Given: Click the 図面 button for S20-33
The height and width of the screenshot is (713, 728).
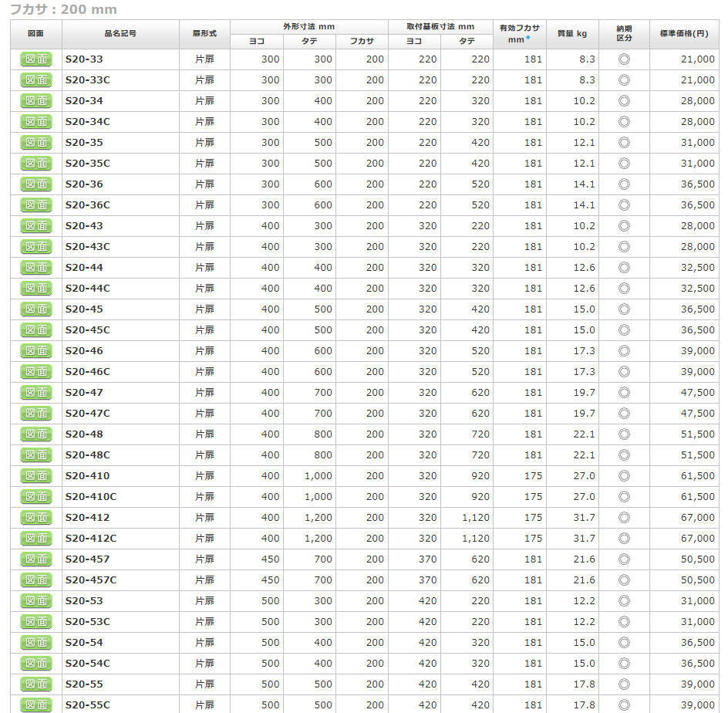Looking at the screenshot, I should 36,59.
